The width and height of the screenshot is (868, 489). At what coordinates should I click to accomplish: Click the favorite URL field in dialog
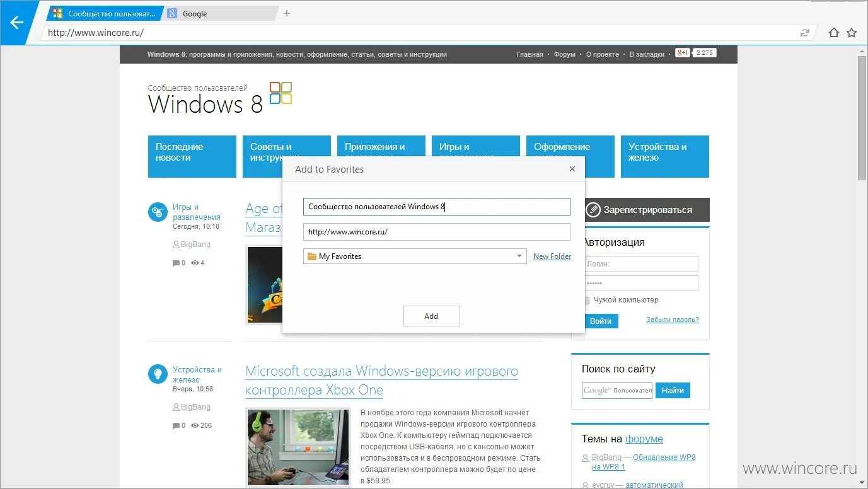tap(437, 232)
